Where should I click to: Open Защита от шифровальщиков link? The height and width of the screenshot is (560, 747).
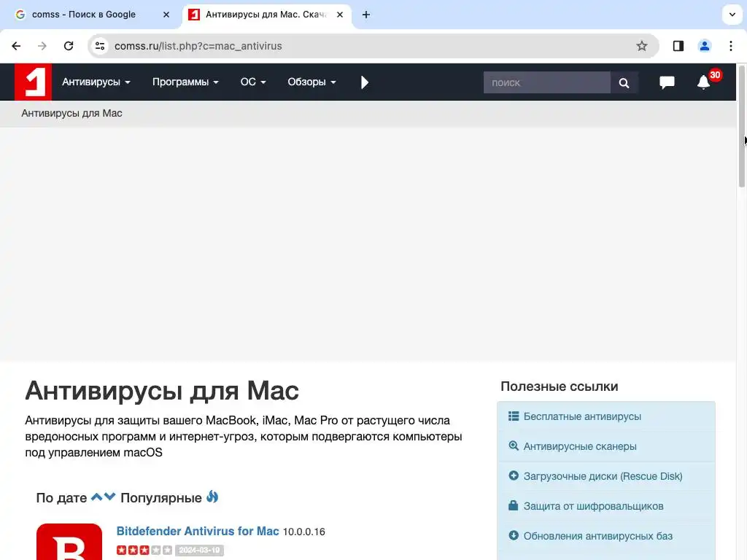click(x=593, y=506)
